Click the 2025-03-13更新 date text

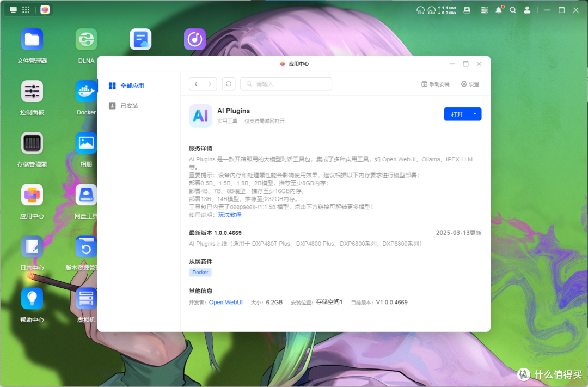coord(458,233)
